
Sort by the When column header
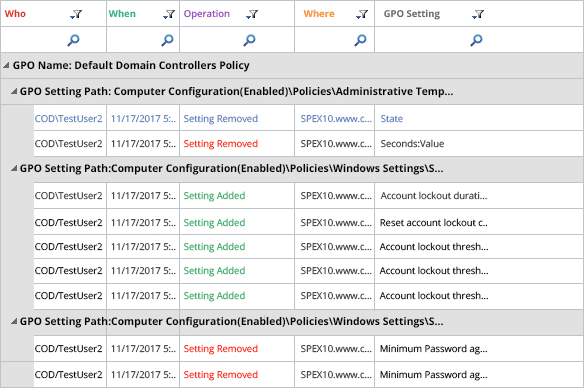tap(122, 14)
